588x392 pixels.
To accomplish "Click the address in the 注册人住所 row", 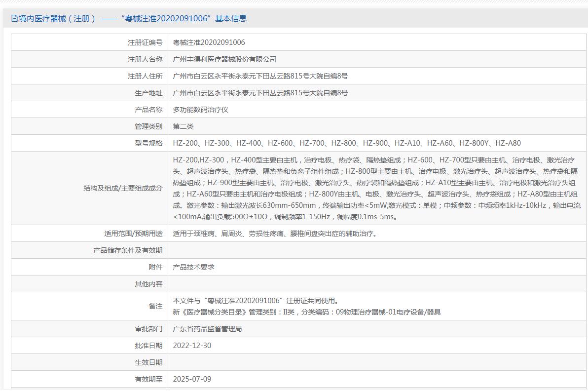I will tap(260, 76).
